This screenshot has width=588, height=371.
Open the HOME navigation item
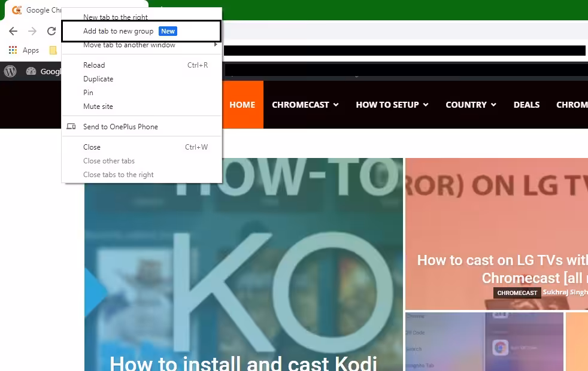243,105
